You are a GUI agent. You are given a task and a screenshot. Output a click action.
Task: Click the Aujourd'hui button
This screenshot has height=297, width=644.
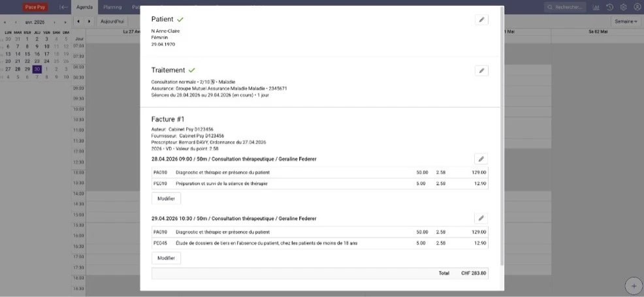(x=112, y=22)
